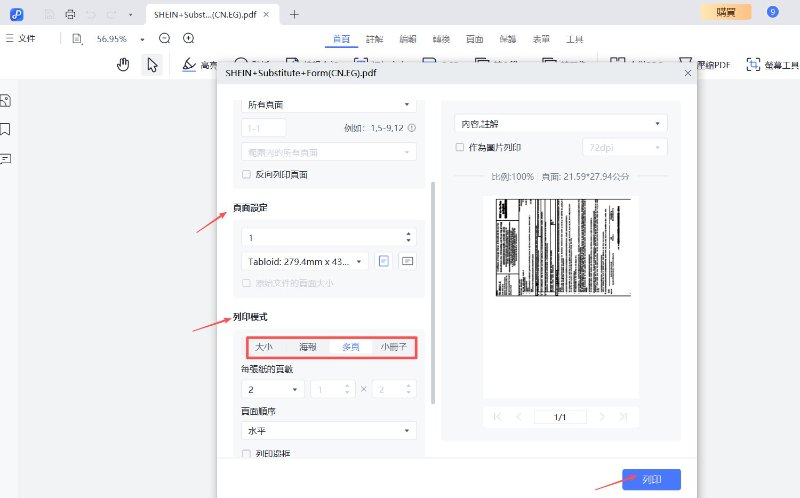The width and height of the screenshot is (800, 498).
Task: Open a new tab with plus icon
Action: point(294,14)
